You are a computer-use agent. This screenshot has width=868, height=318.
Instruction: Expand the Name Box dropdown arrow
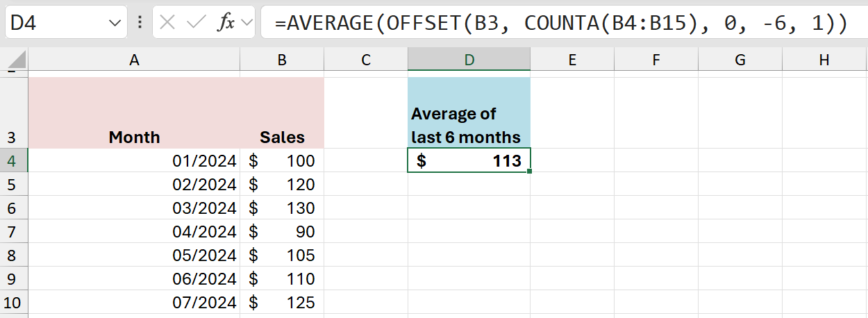coord(115,23)
